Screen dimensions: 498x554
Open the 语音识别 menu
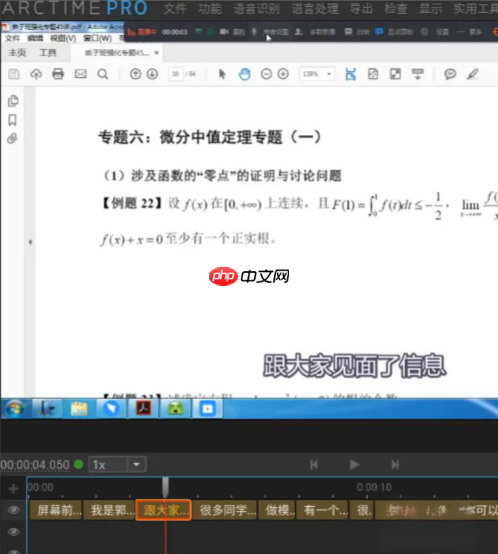click(256, 8)
